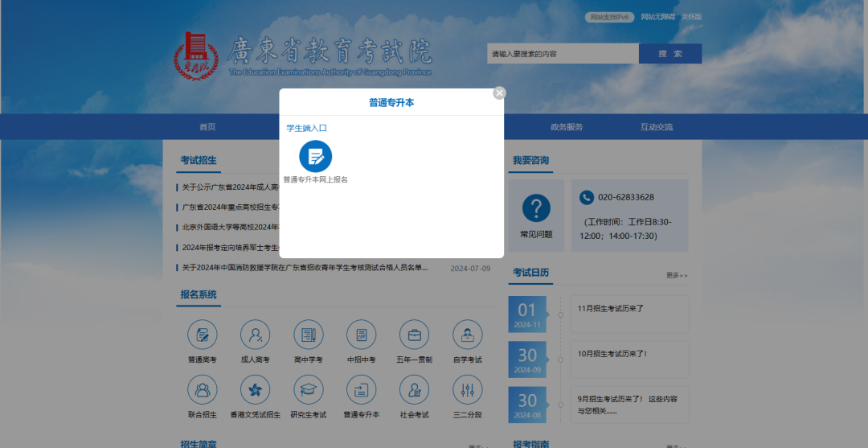Focus the search input field
The height and width of the screenshot is (448, 868).
[x=563, y=54]
